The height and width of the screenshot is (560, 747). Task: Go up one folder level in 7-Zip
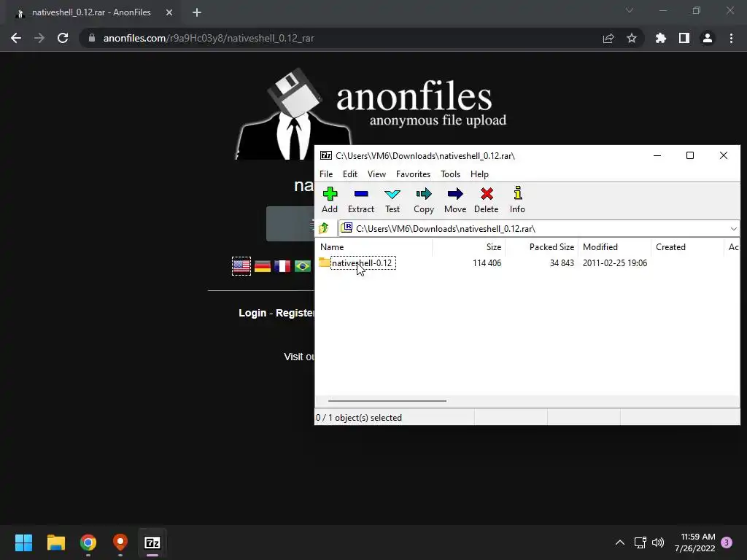(324, 228)
